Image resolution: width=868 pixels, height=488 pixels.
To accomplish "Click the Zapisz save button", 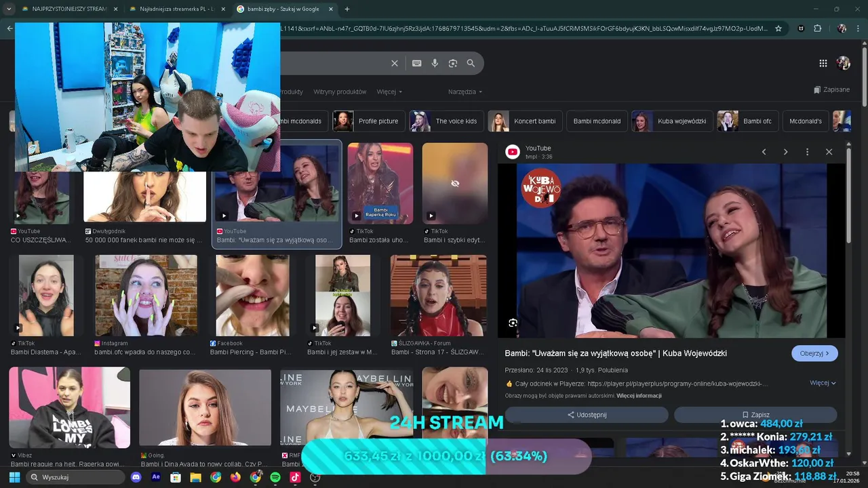I will [755, 415].
